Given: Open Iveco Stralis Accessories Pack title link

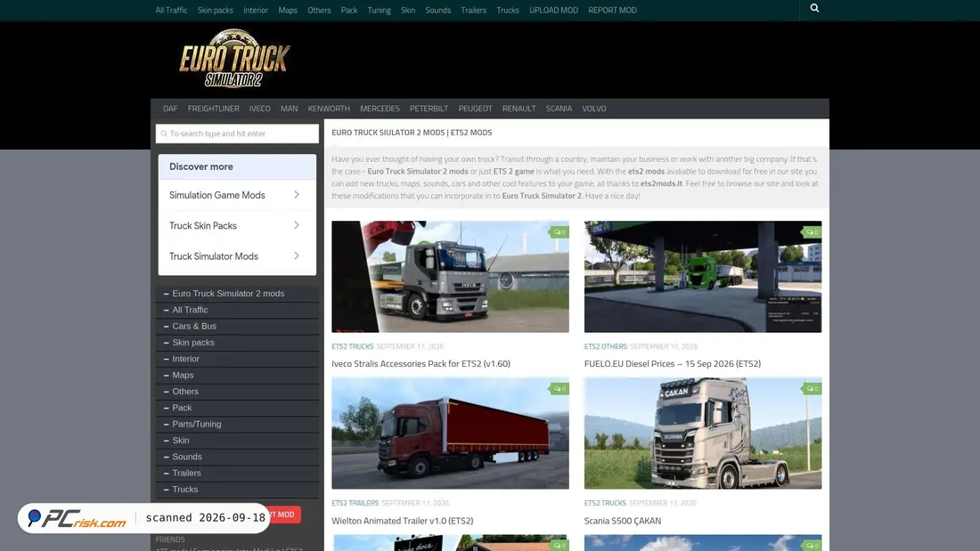Looking at the screenshot, I should tap(421, 363).
